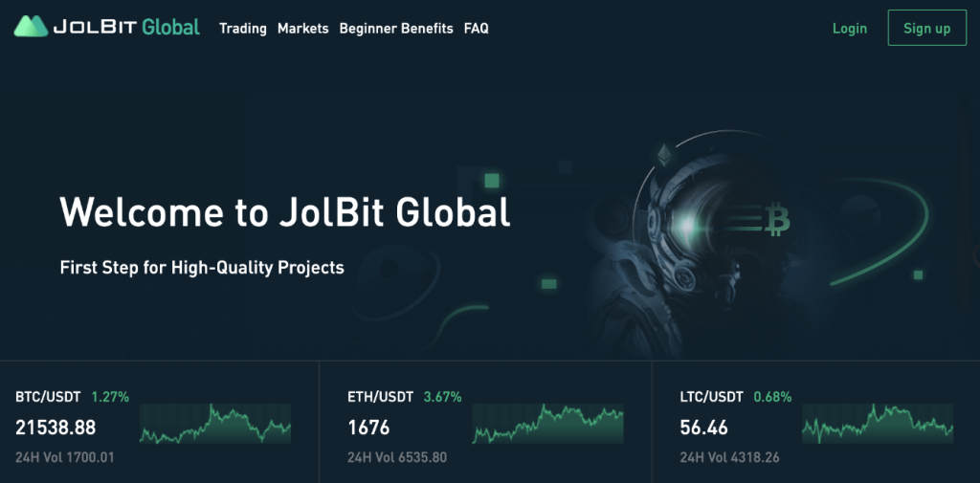The image size is (980, 483).
Task: Click the Welcome to JolBit Global headline
Action: tap(285, 212)
